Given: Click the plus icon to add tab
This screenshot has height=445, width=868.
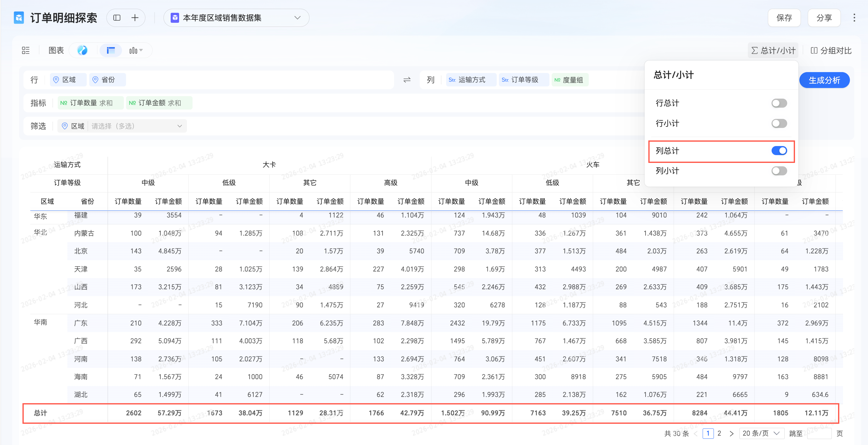Looking at the screenshot, I should [x=135, y=18].
